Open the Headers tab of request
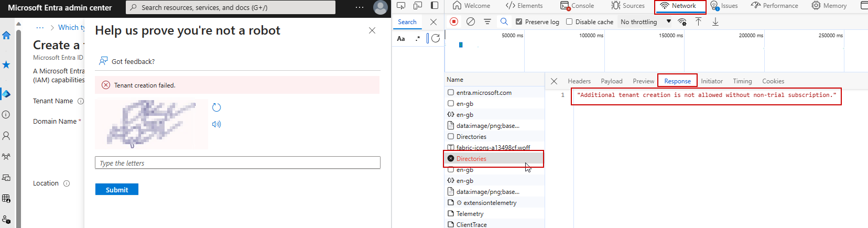Image resolution: width=868 pixels, height=228 pixels. 579,81
